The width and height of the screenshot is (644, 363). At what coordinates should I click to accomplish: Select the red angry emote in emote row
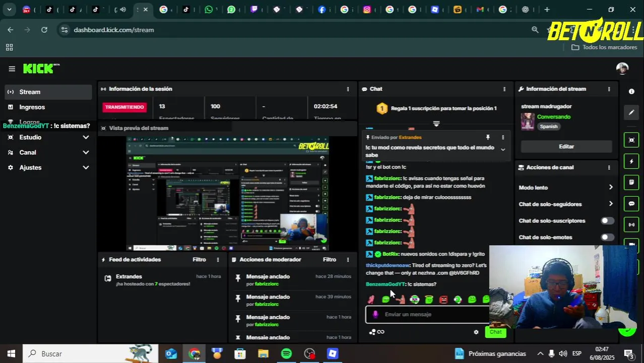(x=443, y=299)
